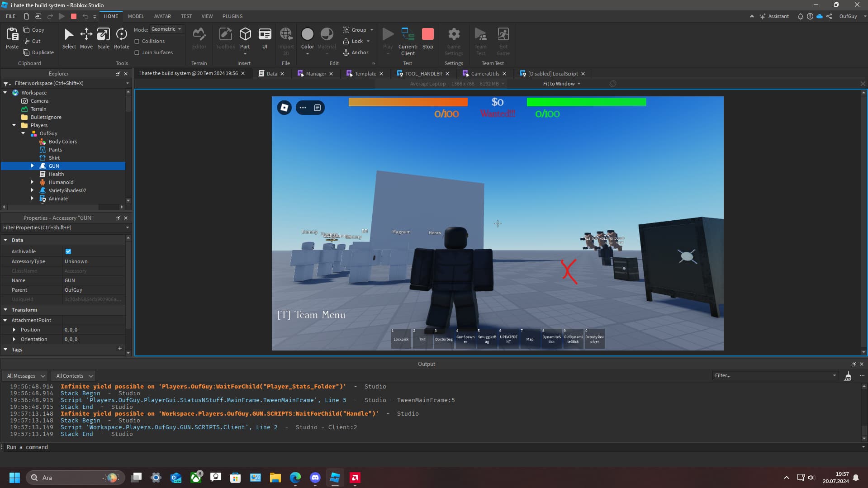Stop the running playtest
Screen dimensions: 868x488
click(427, 36)
